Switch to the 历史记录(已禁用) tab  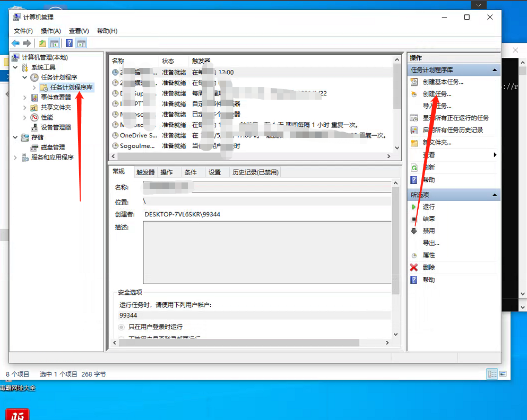pos(255,172)
